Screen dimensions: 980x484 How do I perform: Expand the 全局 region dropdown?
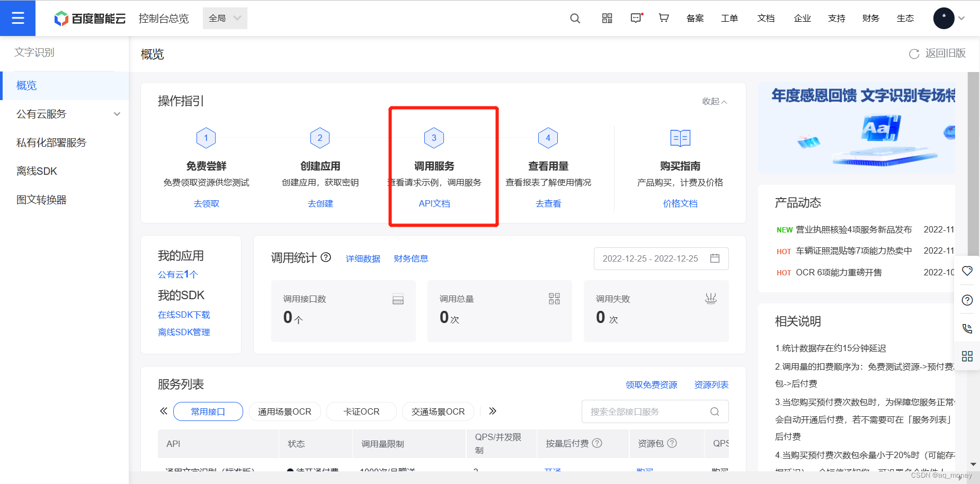pos(225,17)
